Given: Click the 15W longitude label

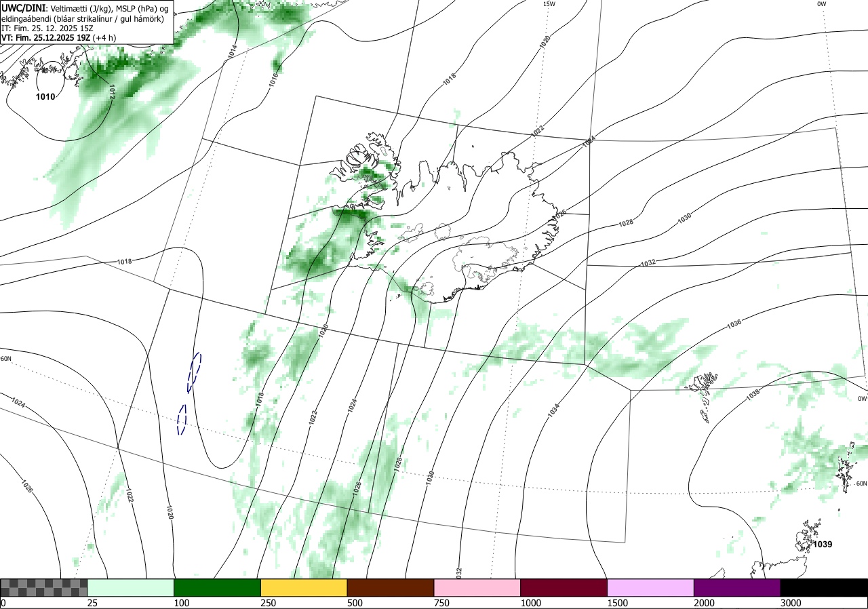Looking at the screenshot, I should pos(549,4).
